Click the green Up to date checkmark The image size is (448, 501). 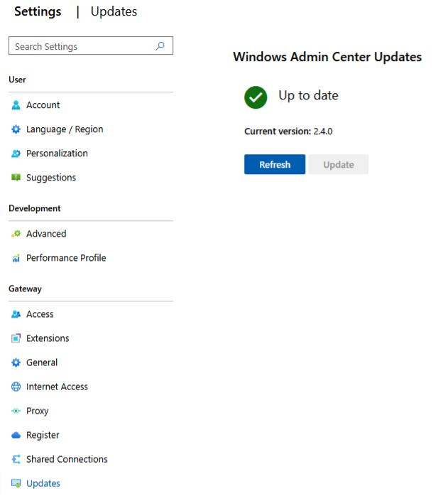pos(256,97)
